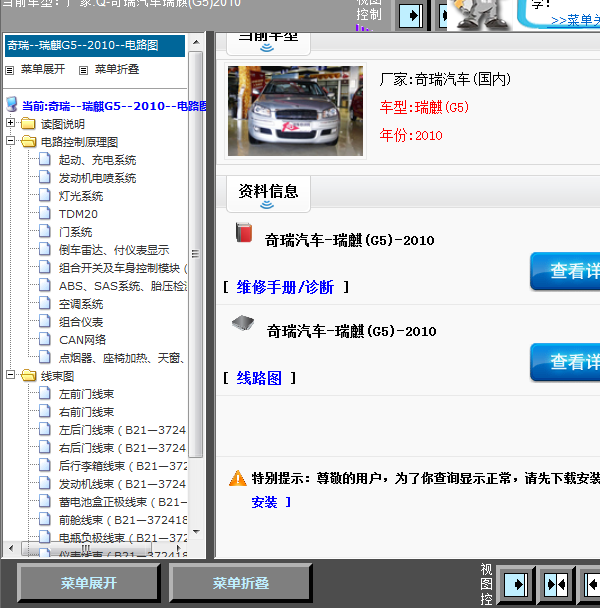Click the computer icon beside 当前:奇瑞
This screenshot has height=608, width=600.
12,105
